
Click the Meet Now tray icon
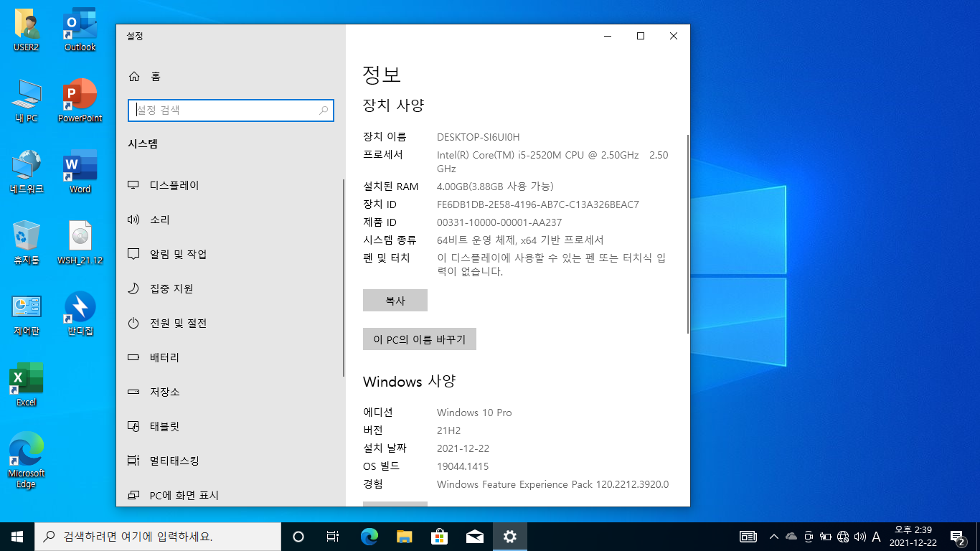[809, 537]
